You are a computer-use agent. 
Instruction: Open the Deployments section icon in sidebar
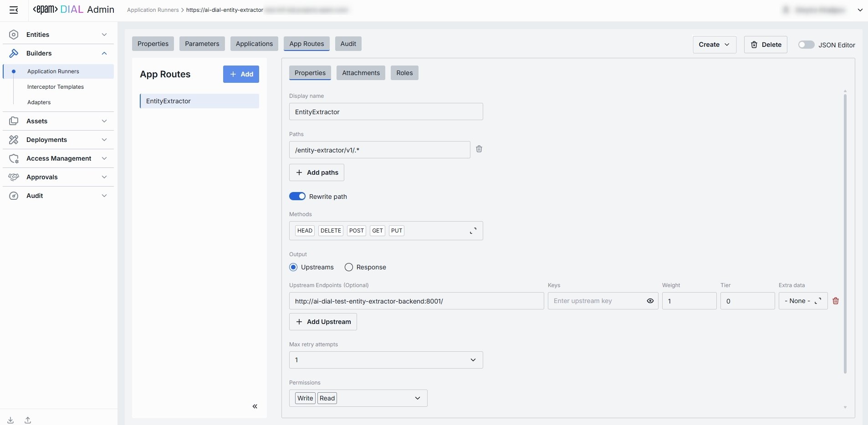14,140
